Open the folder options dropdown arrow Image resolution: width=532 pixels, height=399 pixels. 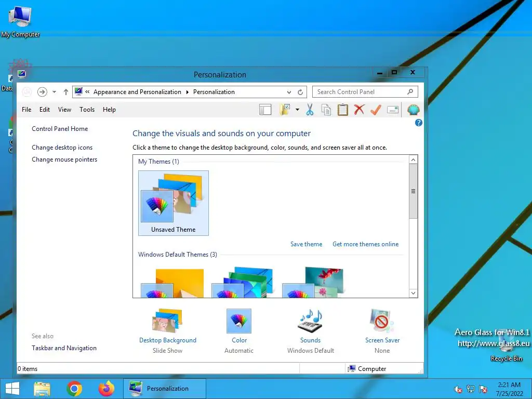297,110
